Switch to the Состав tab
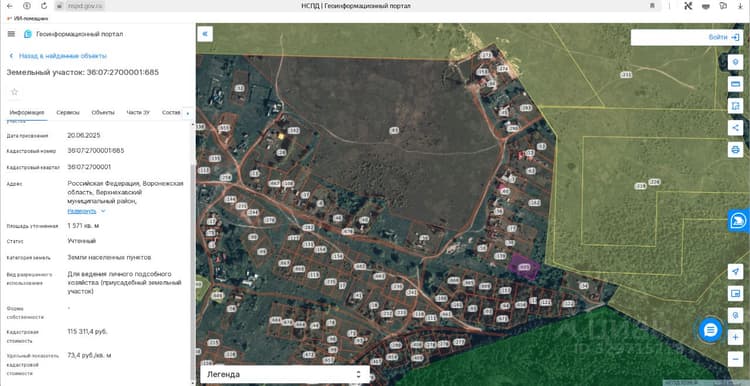Screen dimensions: 750x386 tap(171, 112)
